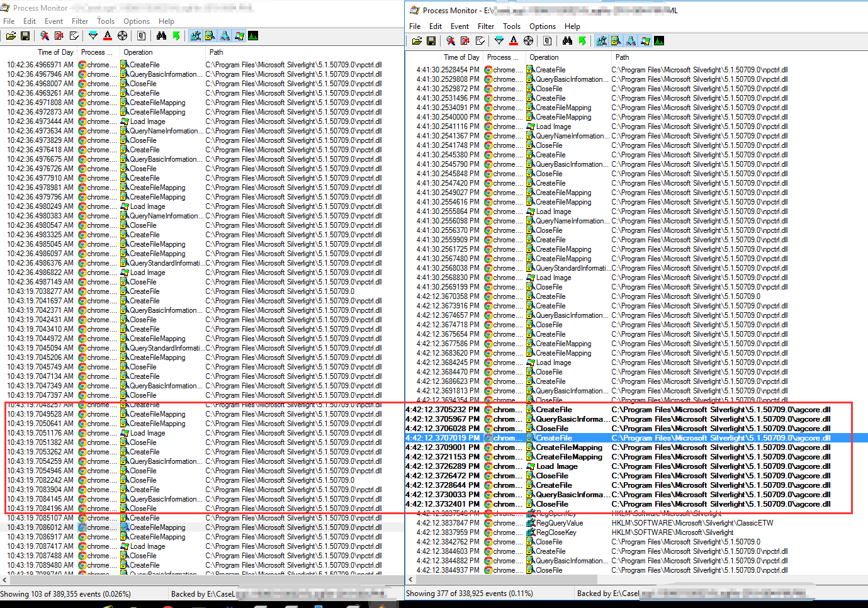Viewport: 868px width, 608px height.
Task: Open the Help menu in left window
Action: pyautogui.click(x=166, y=21)
